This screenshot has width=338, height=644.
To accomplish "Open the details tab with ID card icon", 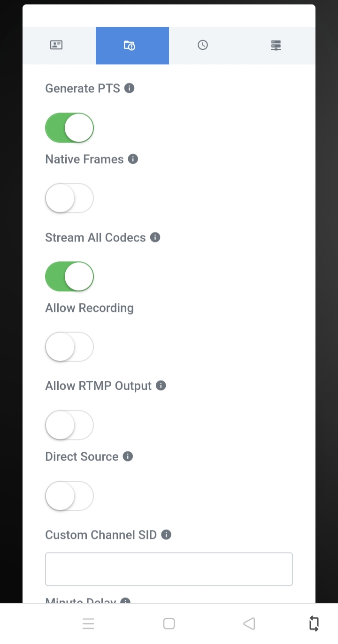I will pyautogui.click(x=56, y=45).
